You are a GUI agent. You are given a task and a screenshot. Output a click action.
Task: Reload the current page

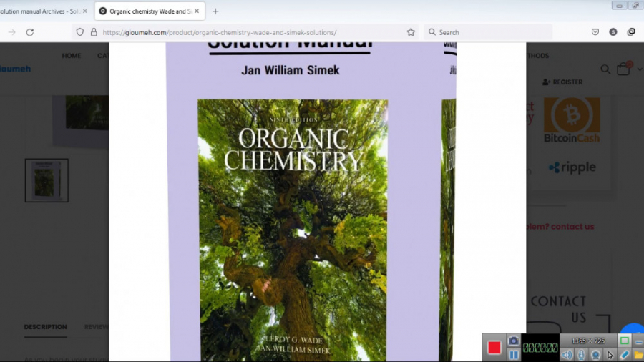30,32
